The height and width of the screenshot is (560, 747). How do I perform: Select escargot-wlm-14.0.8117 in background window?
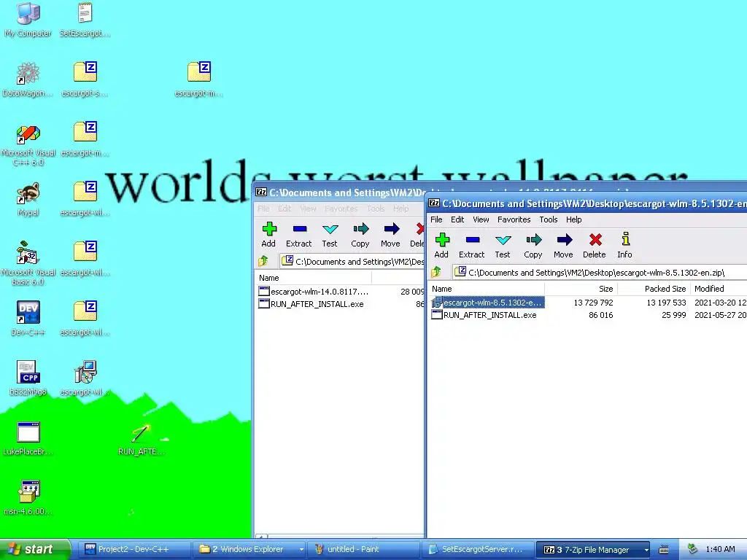tap(314, 292)
